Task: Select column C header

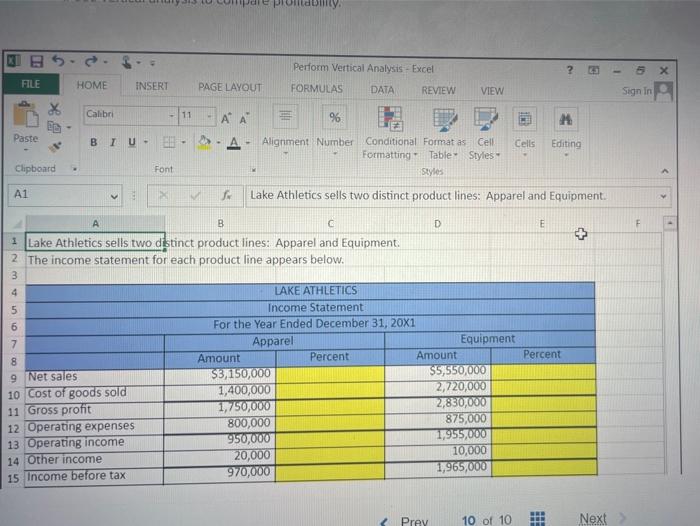Action: click(330, 223)
